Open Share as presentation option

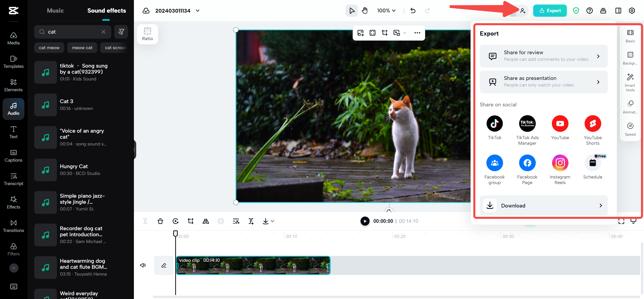click(x=544, y=82)
